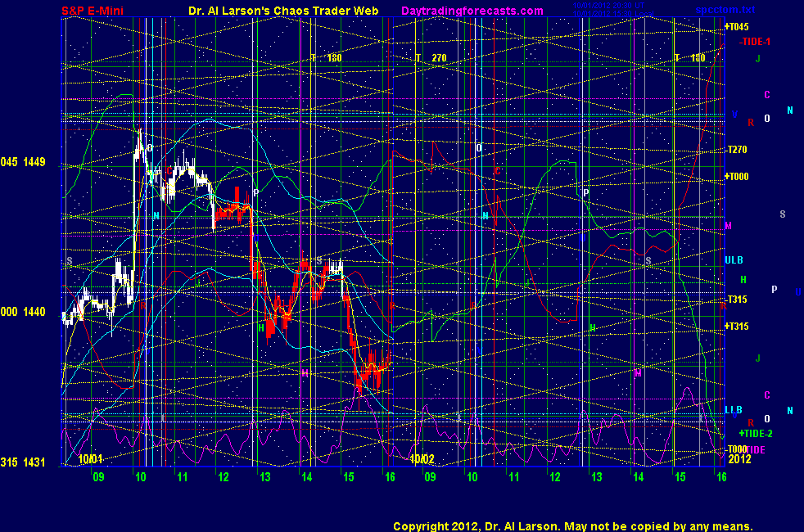Select the green '+TIDE-2' label
The width and height of the screenshot is (804, 532).
pyautogui.click(x=756, y=434)
